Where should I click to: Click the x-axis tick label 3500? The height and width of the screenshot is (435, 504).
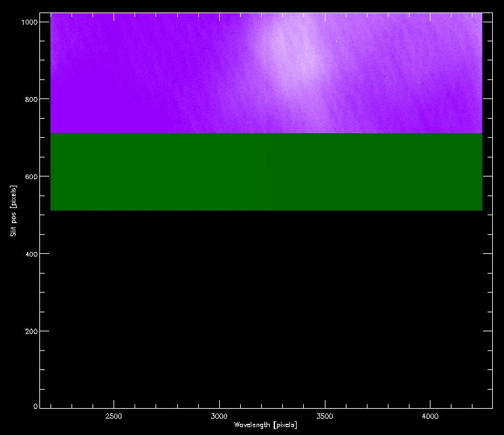[325, 417]
